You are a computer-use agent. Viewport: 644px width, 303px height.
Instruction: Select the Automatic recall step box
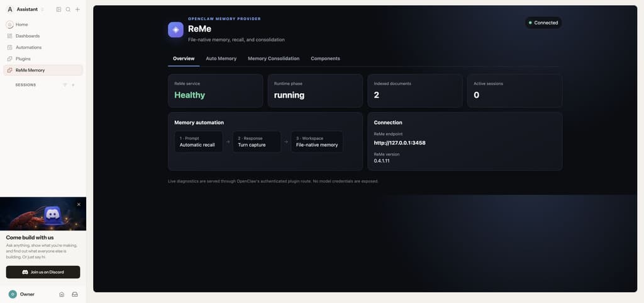tap(199, 142)
